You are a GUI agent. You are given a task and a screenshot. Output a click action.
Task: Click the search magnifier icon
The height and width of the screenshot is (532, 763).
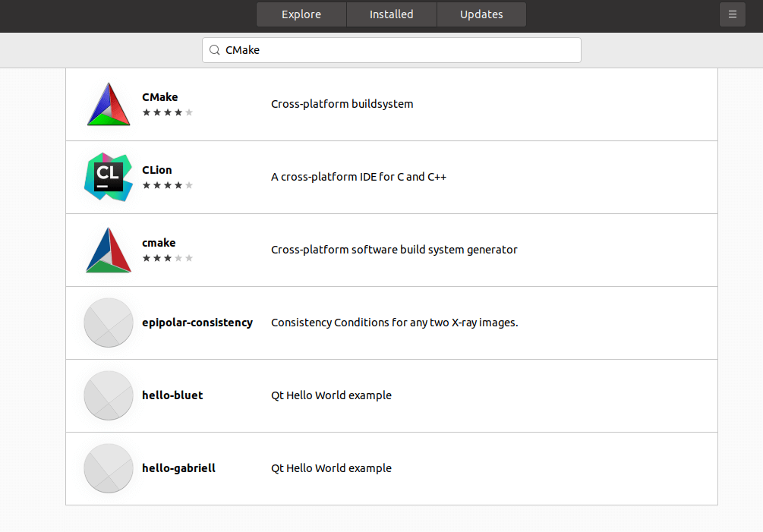point(215,50)
